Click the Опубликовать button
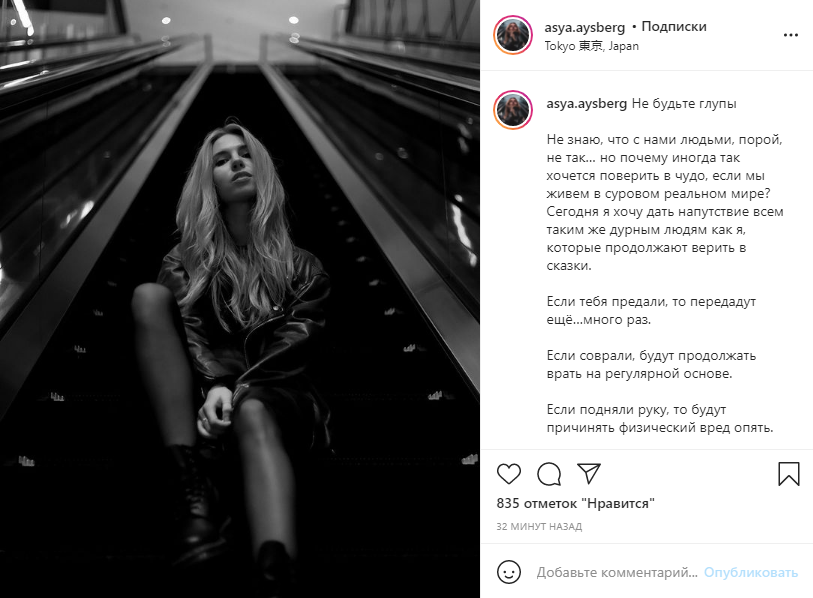This screenshot has height=598, width=813. pyautogui.click(x=750, y=572)
